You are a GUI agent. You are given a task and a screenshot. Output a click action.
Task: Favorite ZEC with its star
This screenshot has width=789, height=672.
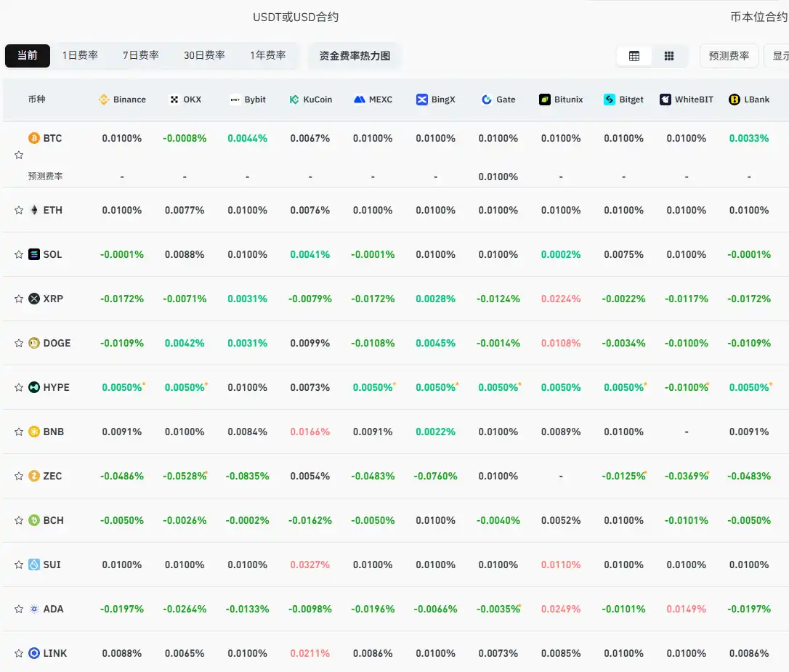click(19, 476)
